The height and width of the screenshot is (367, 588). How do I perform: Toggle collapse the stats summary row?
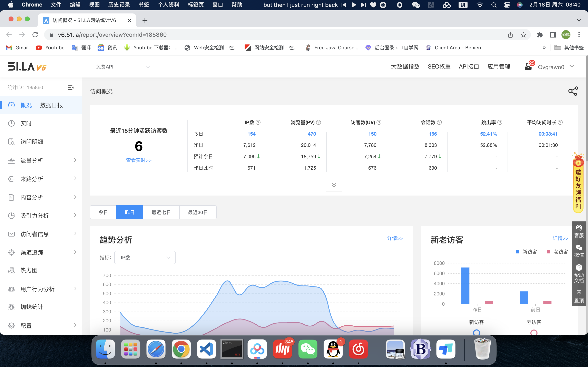click(334, 184)
